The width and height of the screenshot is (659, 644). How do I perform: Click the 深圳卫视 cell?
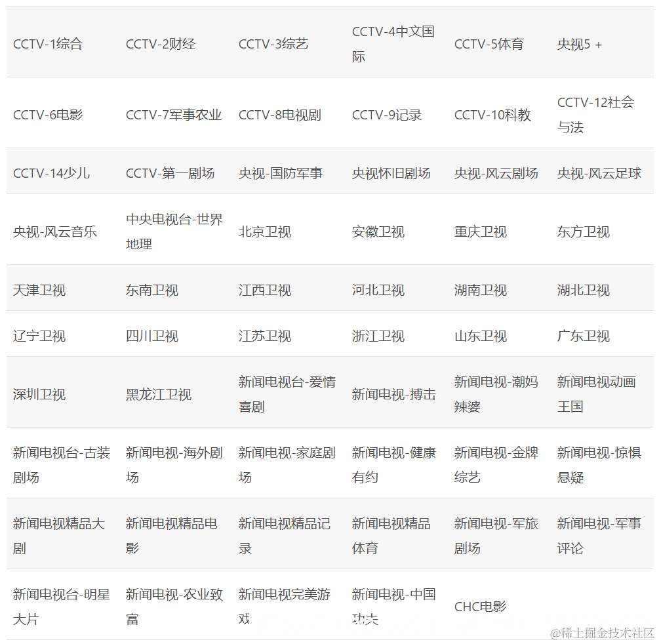[39, 394]
